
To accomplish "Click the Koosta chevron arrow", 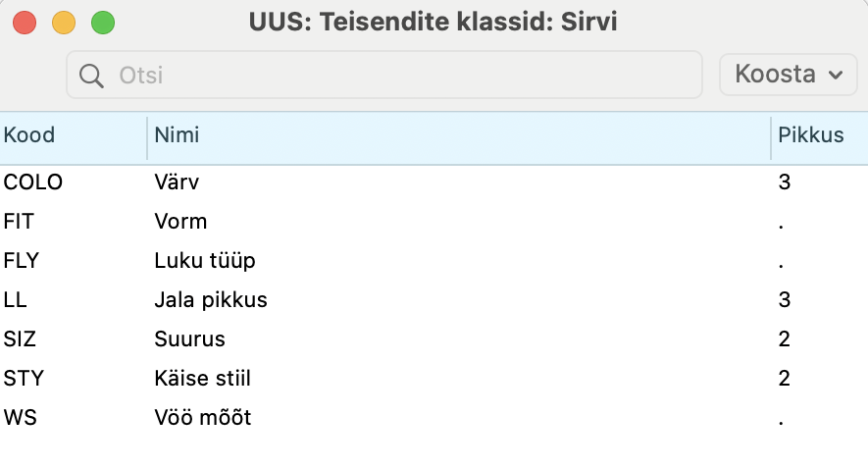I will 836,75.
